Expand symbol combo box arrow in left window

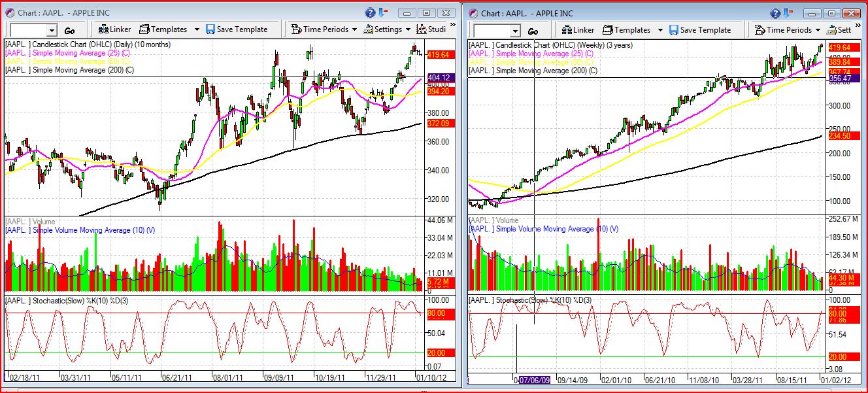click(52, 30)
